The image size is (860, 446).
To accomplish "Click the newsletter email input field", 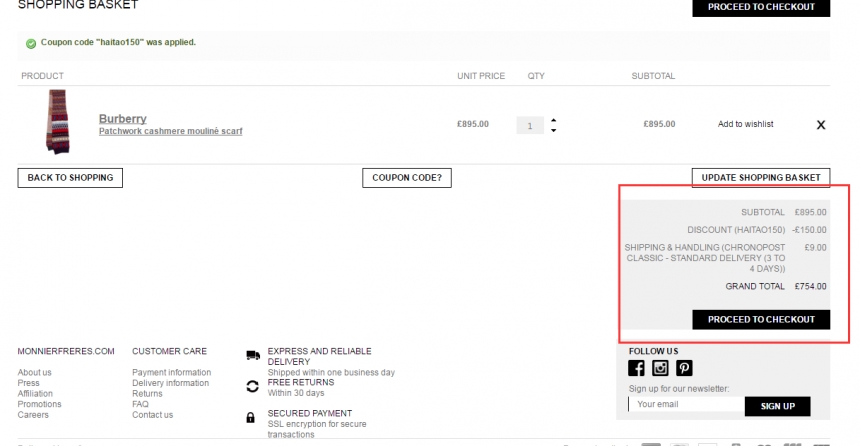I will point(686,405).
